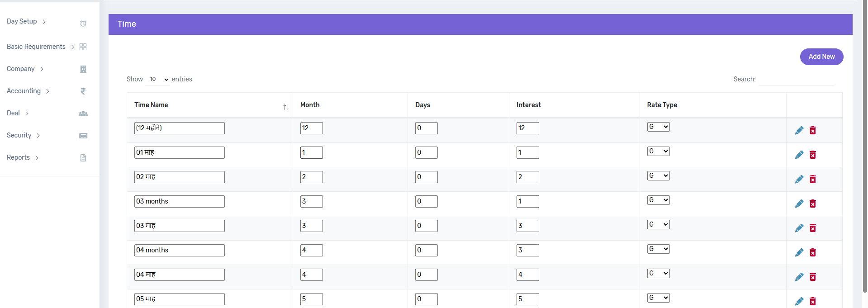The width and height of the screenshot is (868, 308).
Task: Click the Add New button
Action: [821, 57]
